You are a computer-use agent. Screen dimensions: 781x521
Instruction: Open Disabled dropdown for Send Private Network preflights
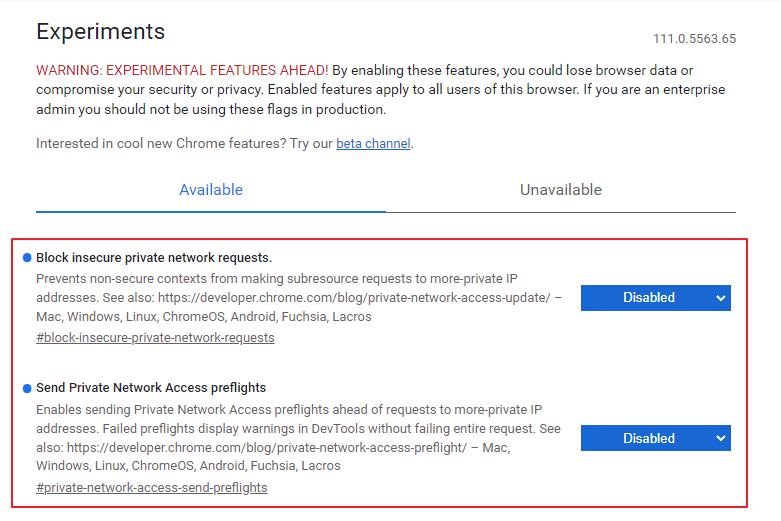pos(655,438)
